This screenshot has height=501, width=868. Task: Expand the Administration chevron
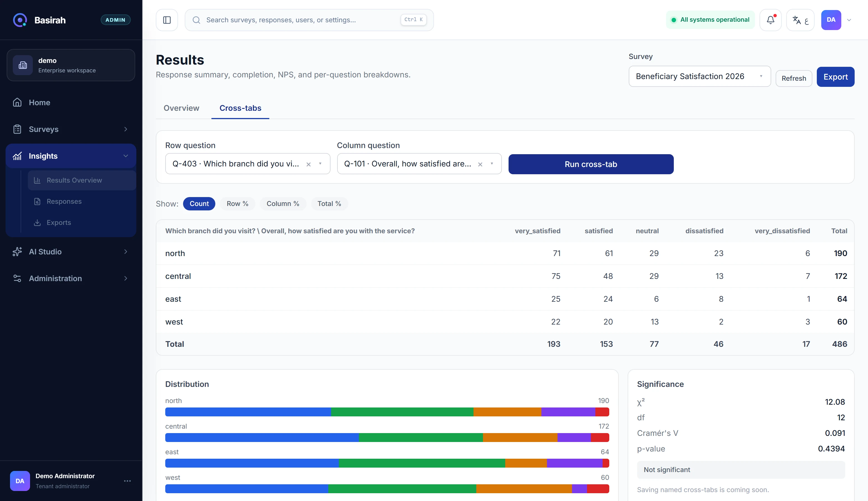(x=126, y=278)
